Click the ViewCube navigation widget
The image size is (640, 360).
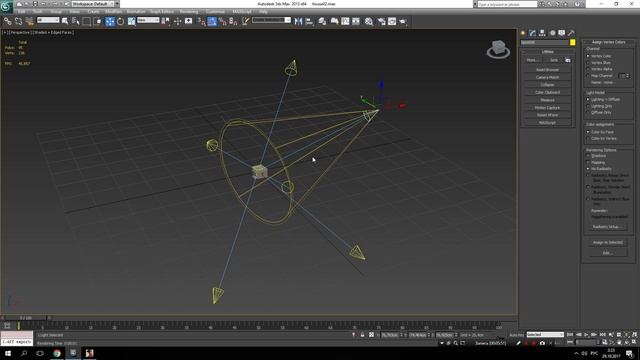(x=498, y=49)
